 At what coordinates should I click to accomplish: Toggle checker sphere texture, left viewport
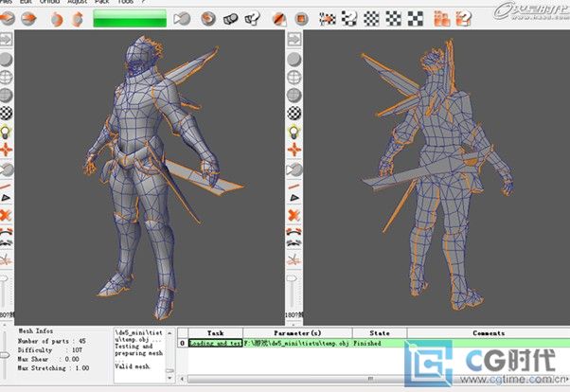[6, 113]
